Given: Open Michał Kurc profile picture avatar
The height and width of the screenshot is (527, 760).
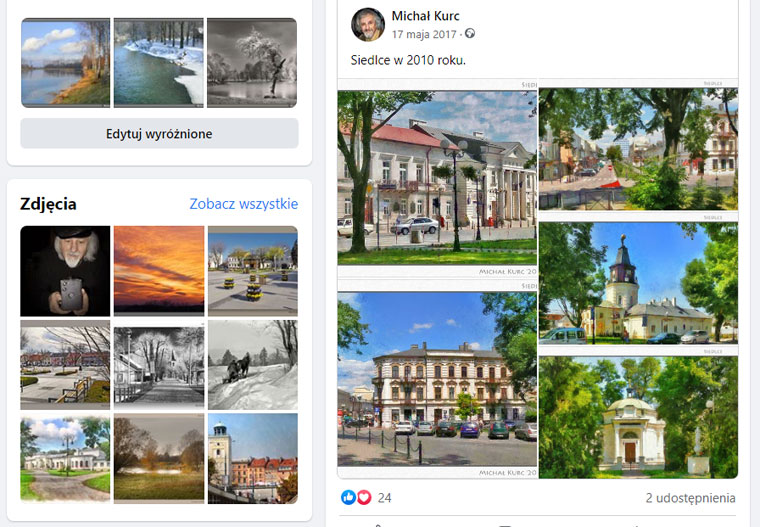Looking at the screenshot, I should coord(368,25).
